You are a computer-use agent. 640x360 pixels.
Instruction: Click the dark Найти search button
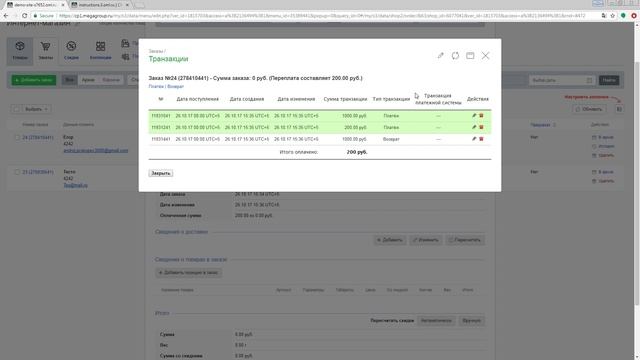point(609,80)
